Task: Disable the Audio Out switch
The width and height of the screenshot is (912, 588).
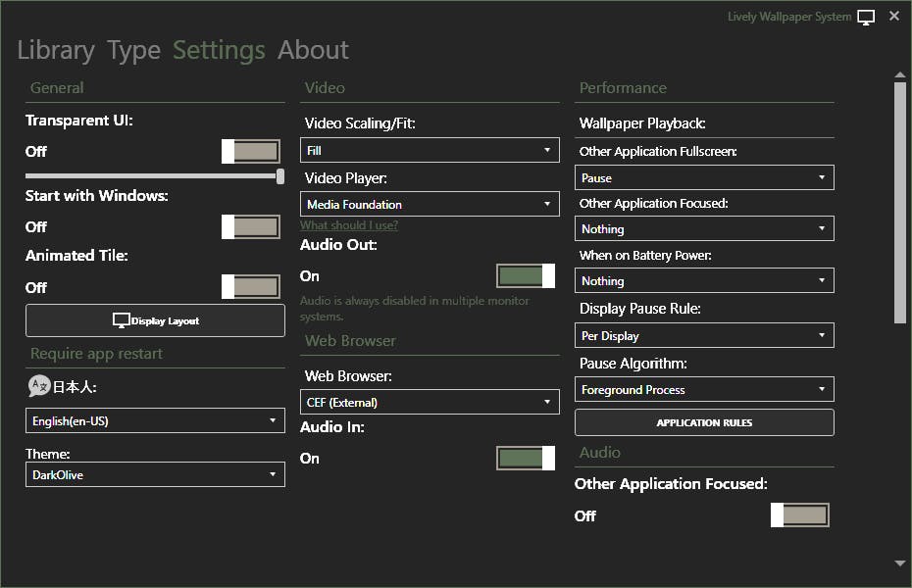Action: (526, 276)
